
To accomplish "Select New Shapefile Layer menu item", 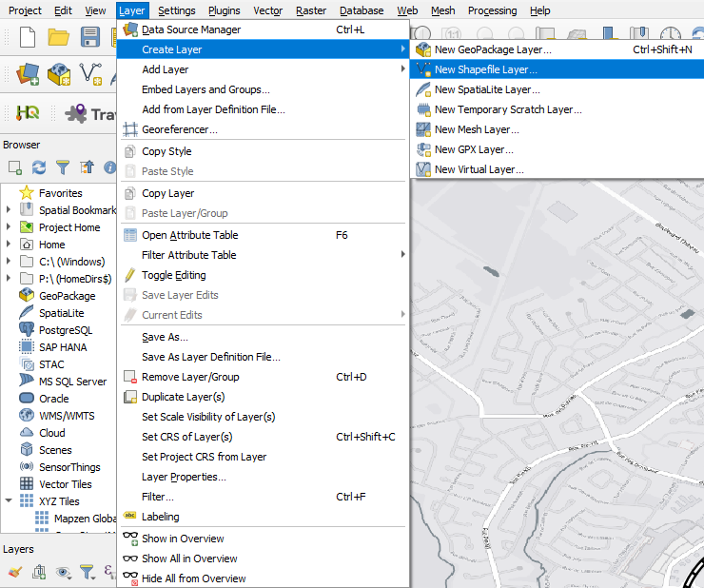I will [x=485, y=69].
